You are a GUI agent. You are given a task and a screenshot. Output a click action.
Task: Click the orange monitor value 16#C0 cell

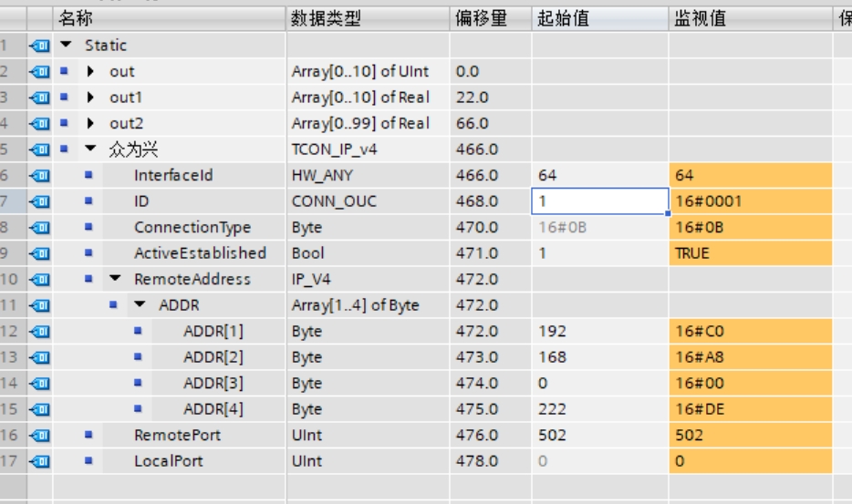[749, 331]
